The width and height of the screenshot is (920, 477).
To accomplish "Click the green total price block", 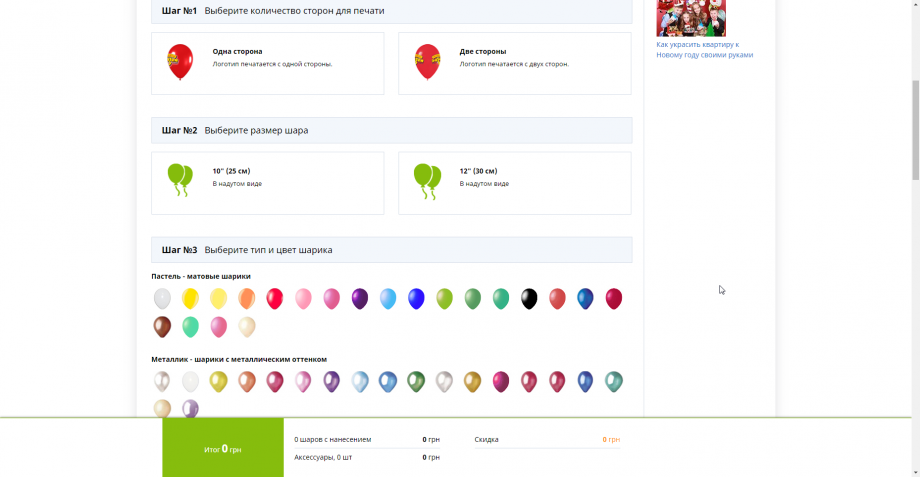I will click(223, 449).
